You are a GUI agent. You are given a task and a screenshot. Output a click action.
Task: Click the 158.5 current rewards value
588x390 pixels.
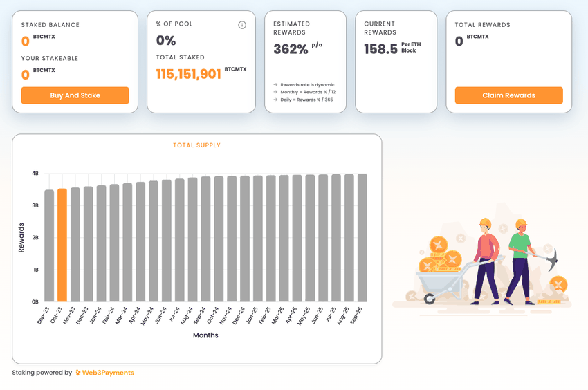(x=380, y=49)
